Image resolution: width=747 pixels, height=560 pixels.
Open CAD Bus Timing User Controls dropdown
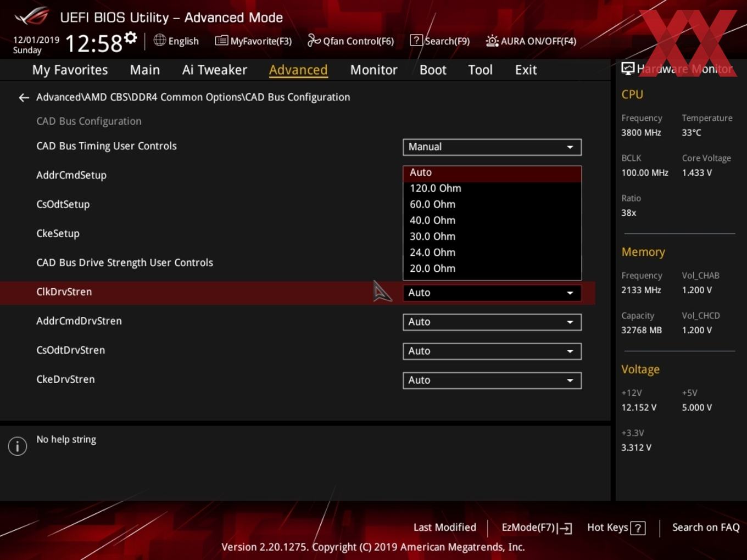[x=492, y=147]
